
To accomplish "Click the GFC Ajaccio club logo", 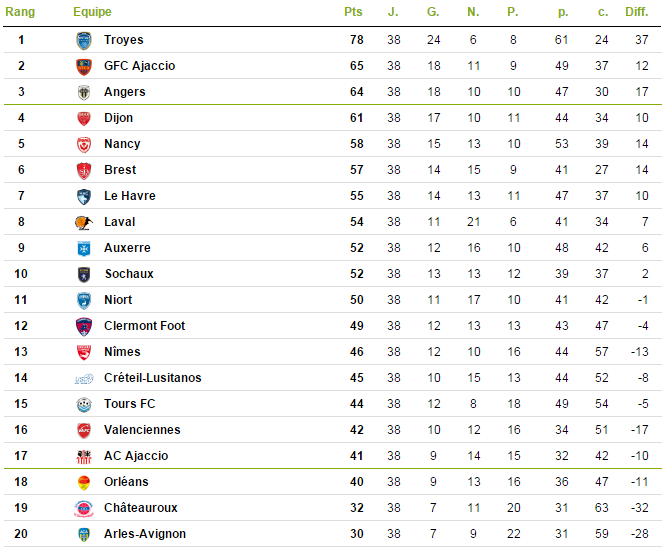I will click(84, 66).
